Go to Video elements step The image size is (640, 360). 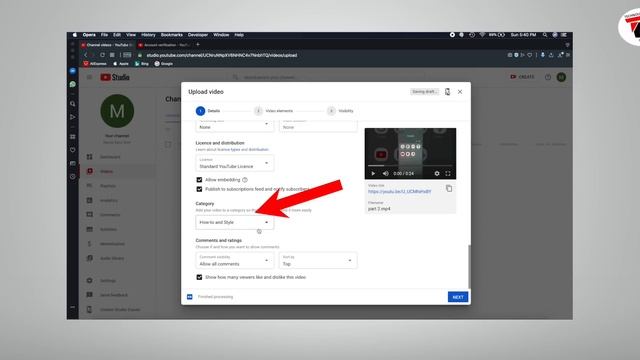[x=273, y=111]
